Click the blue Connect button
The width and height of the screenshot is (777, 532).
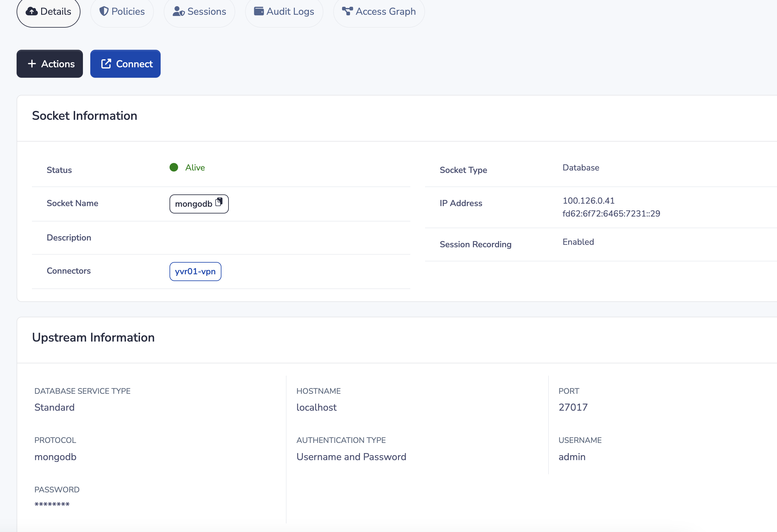[x=125, y=64]
